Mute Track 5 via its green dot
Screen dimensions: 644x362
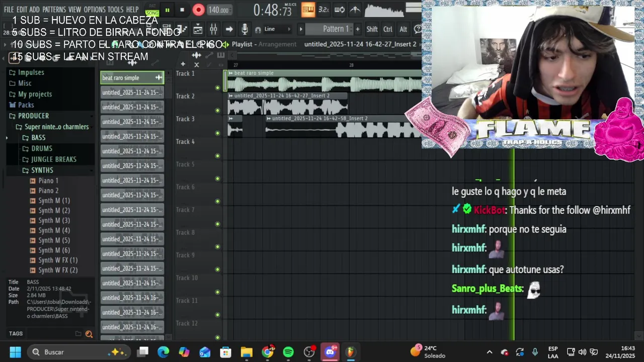point(217,178)
